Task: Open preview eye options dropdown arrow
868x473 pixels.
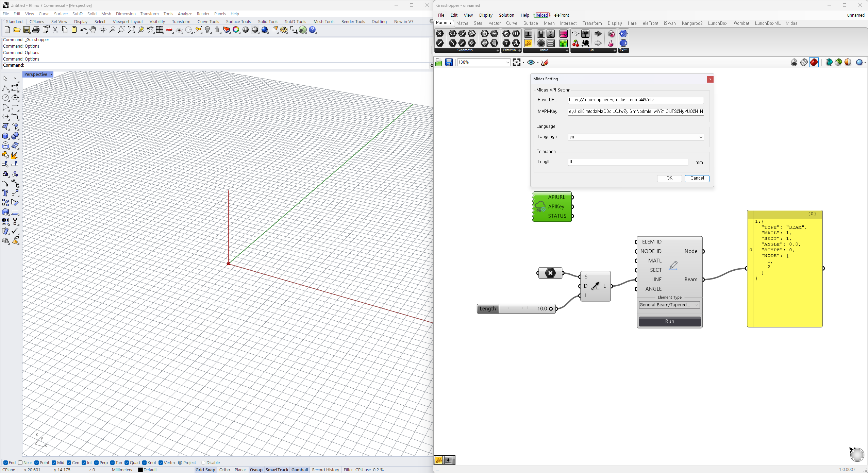Action: point(538,63)
